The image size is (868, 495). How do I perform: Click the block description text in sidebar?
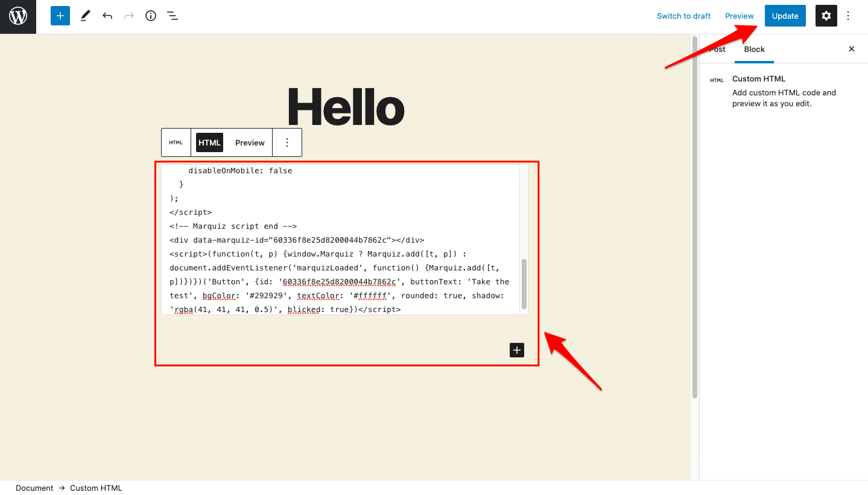tap(784, 98)
